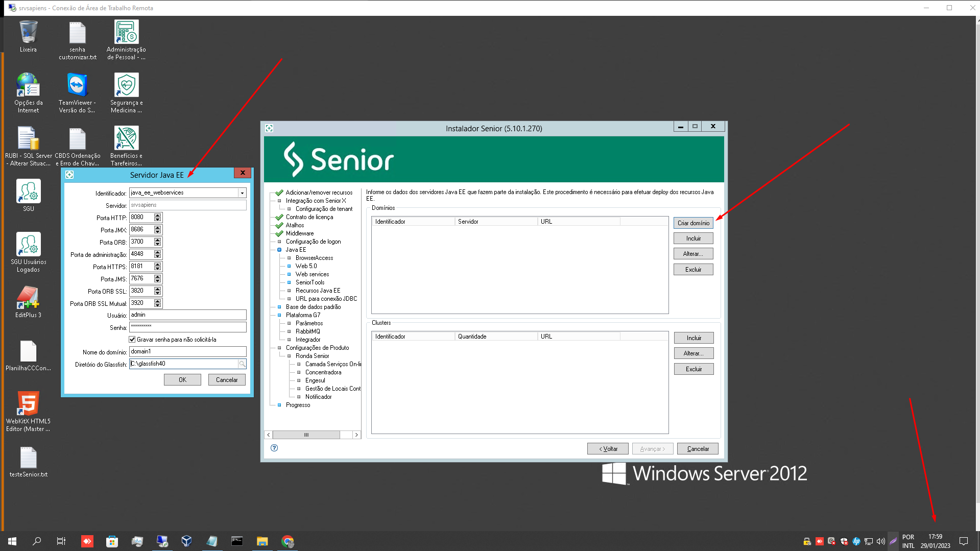
Task: Select Configurações de Produto tree node
Action: [x=317, y=348]
